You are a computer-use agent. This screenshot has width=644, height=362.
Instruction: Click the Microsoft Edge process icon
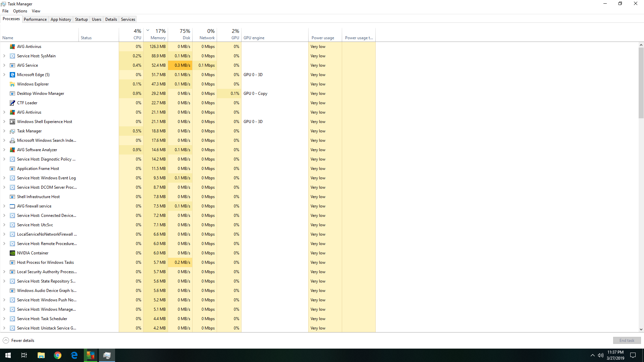coord(12,74)
